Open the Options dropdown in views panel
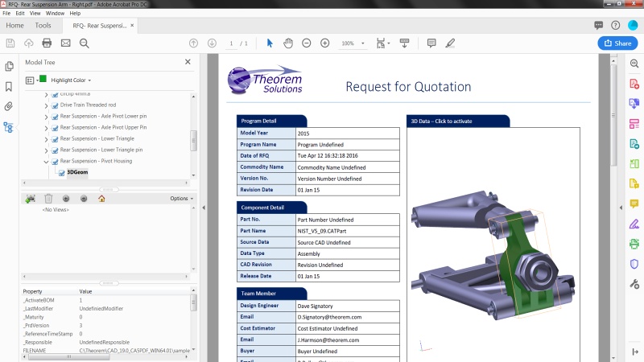 pos(182,198)
